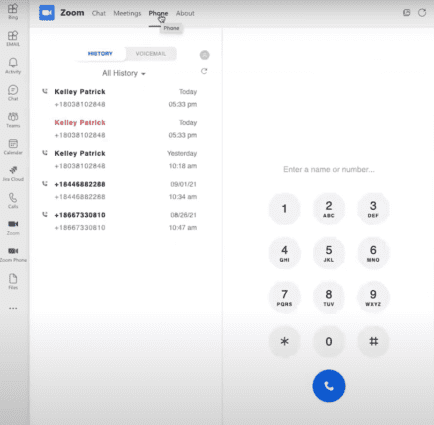Screen dimensions: 434x425
Task: Click the reload icon at top right
Action: [x=422, y=13]
